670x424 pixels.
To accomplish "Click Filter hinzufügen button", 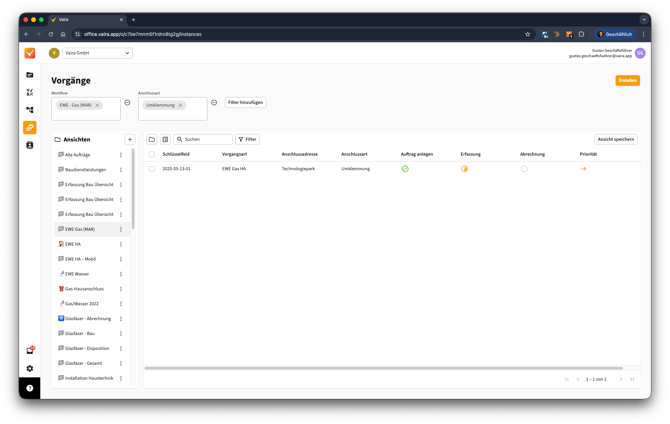I will (245, 103).
